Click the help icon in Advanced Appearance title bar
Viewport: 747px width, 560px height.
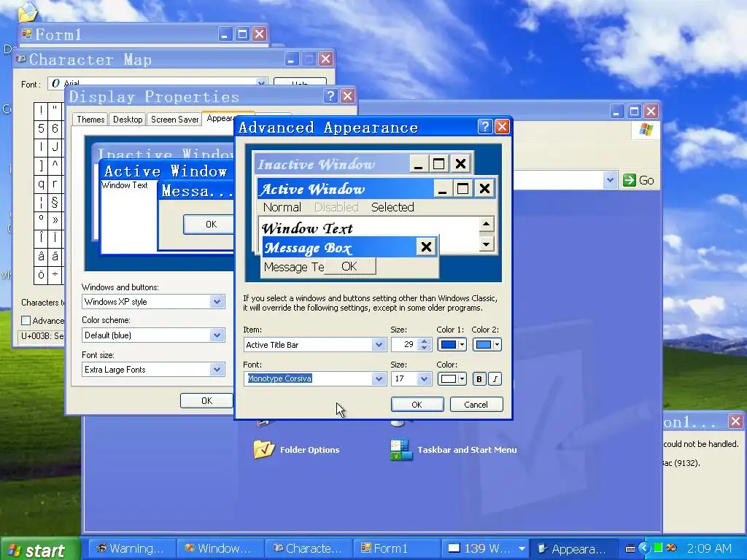484,127
